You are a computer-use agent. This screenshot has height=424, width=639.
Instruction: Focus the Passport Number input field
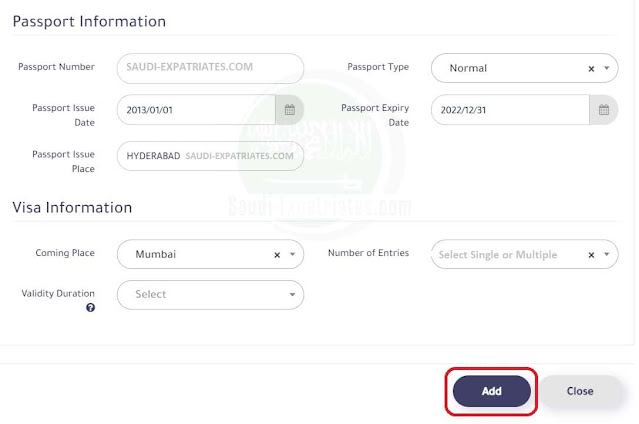210,68
